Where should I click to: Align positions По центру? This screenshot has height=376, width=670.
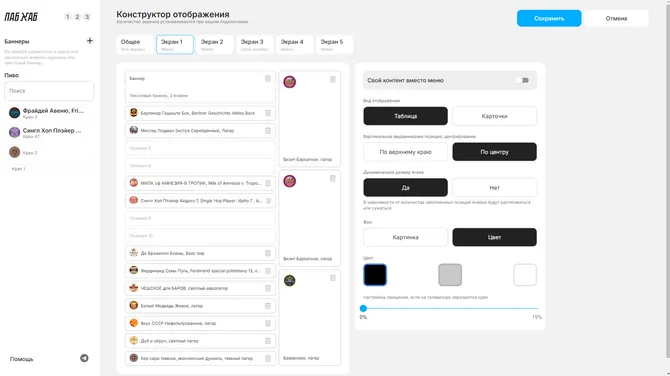pyautogui.click(x=494, y=152)
